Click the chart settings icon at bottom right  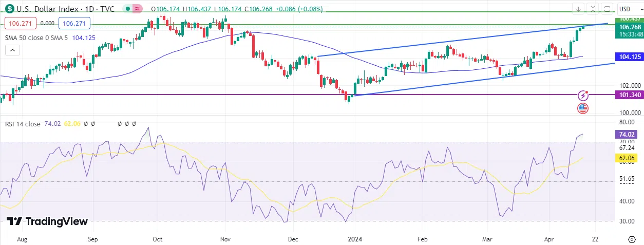coord(632,239)
